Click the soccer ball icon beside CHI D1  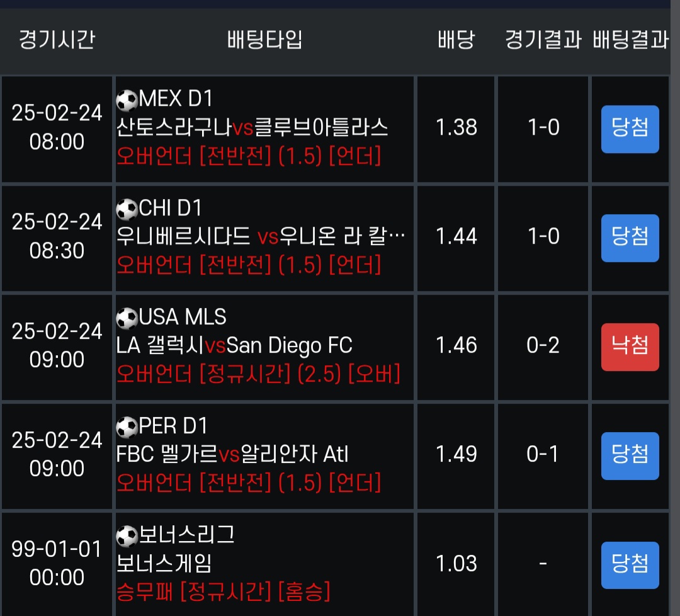click(127, 208)
